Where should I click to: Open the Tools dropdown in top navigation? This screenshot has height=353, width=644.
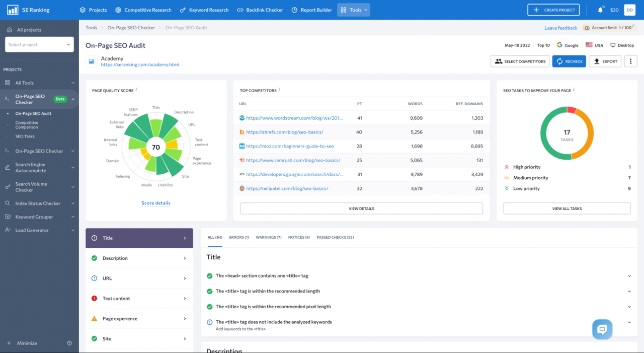[x=353, y=10]
